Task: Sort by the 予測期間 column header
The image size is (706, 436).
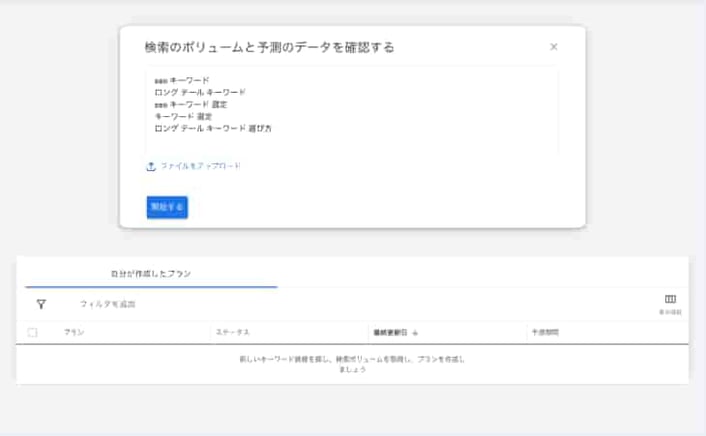Action: (x=545, y=332)
